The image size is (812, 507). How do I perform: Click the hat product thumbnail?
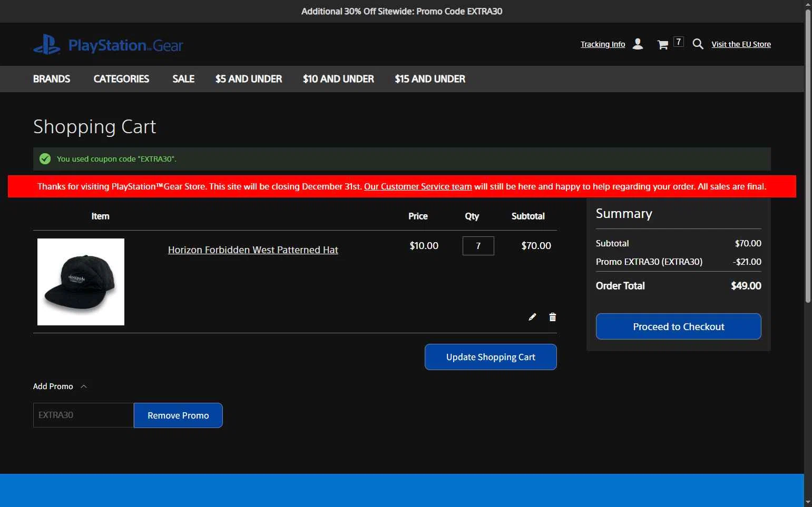[x=81, y=282]
